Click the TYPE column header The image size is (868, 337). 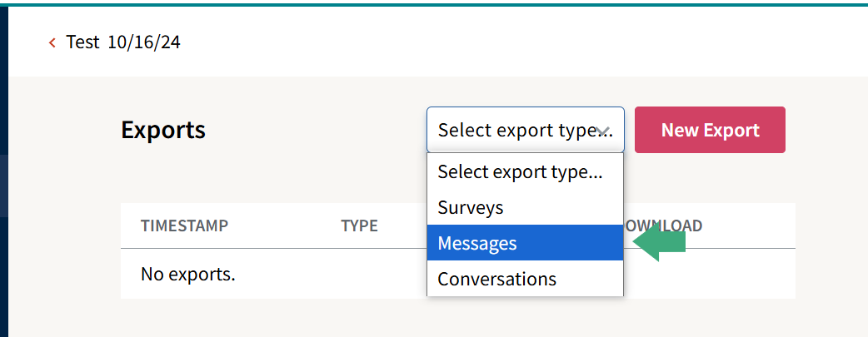tap(359, 225)
